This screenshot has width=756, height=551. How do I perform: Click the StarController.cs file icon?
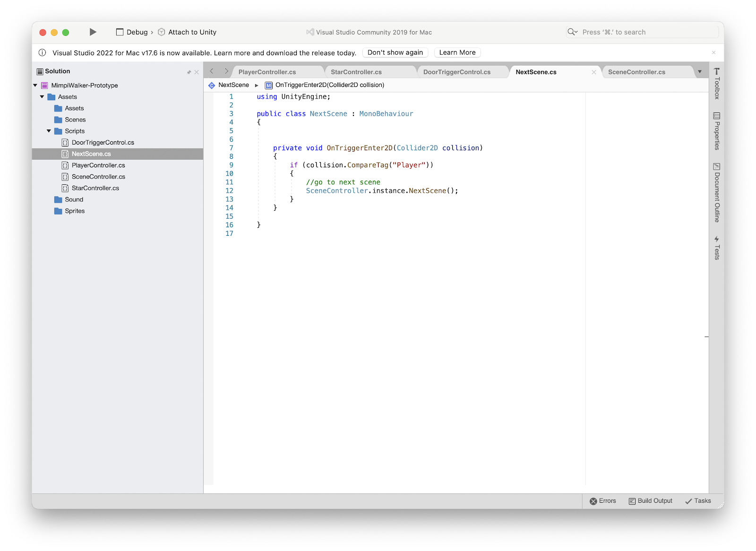point(65,188)
